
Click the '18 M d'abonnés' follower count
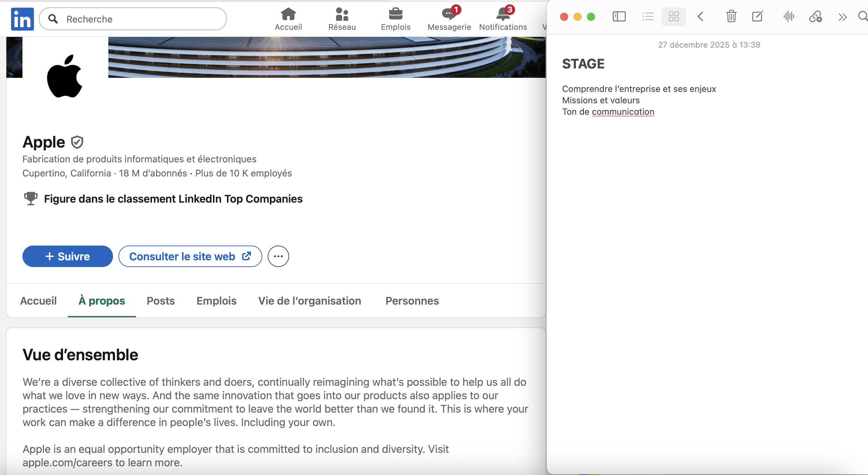point(153,173)
